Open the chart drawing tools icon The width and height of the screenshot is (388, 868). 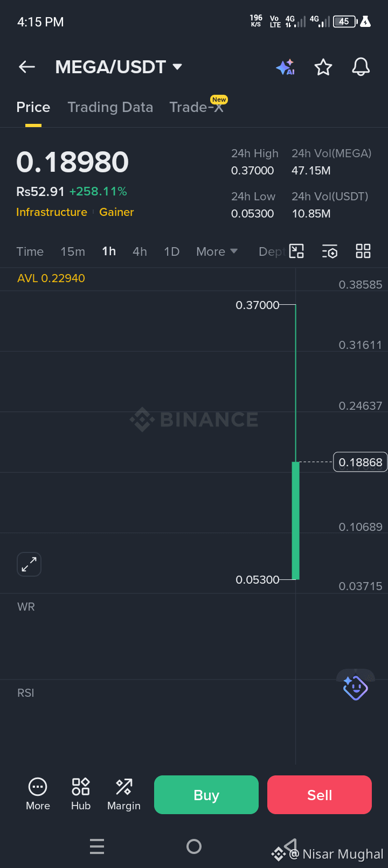pos(296,251)
